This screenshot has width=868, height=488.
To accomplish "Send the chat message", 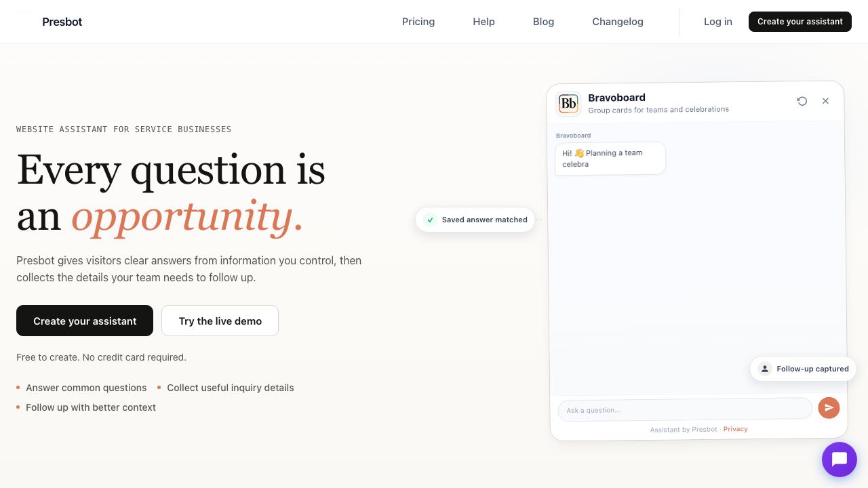I will pyautogui.click(x=829, y=407).
